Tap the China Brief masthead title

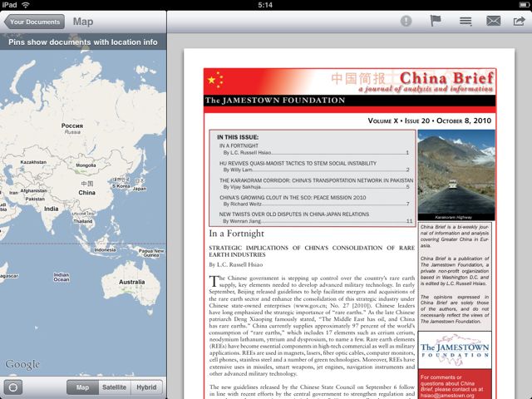tap(446, 77)
